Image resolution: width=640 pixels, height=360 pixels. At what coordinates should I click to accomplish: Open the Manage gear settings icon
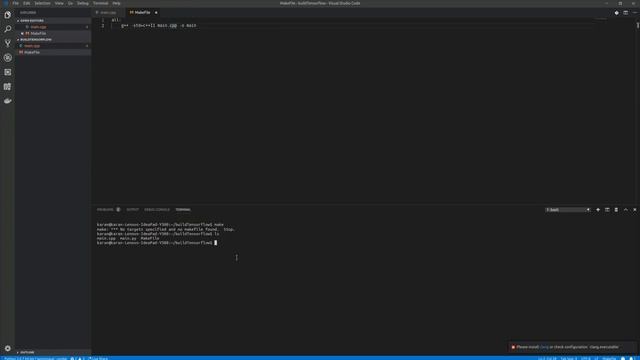click(x=7, y=348)
